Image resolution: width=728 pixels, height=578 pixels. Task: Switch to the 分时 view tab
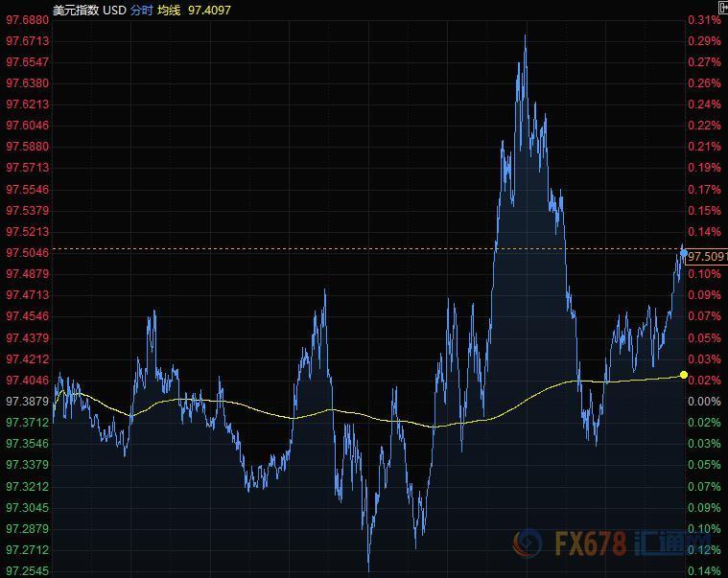(x=142, y=10)
